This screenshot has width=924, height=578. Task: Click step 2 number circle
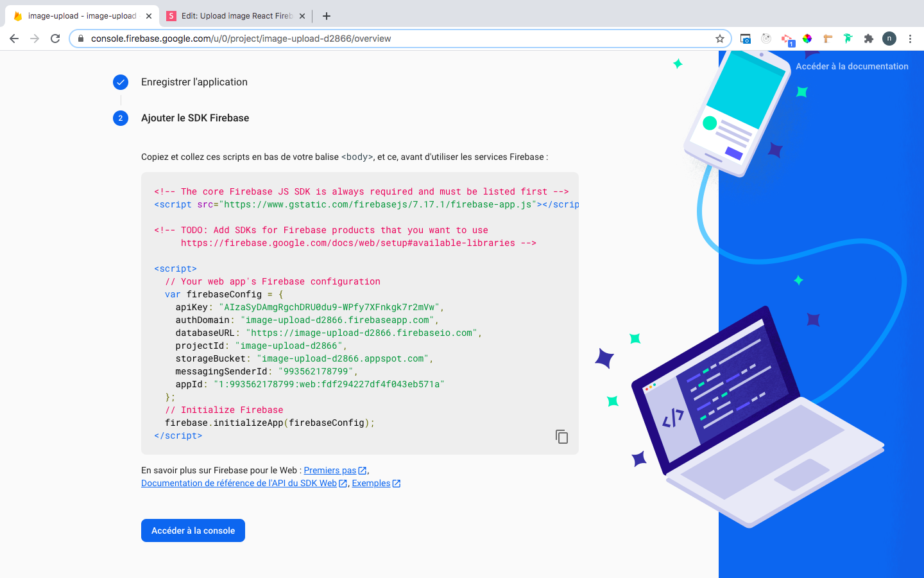click(x=121, y=118)
